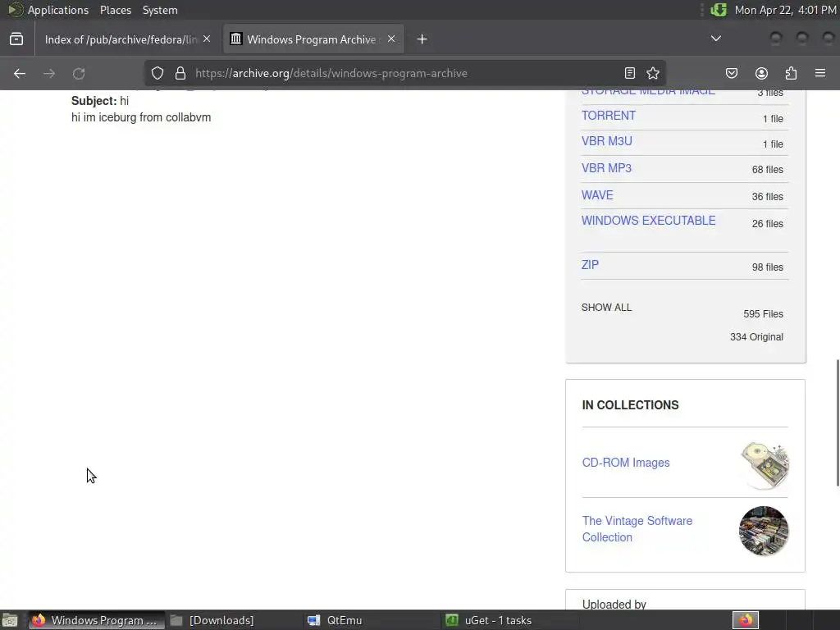
Task: Open The Vintage Software Collection link
Action: tap(637, 529)
